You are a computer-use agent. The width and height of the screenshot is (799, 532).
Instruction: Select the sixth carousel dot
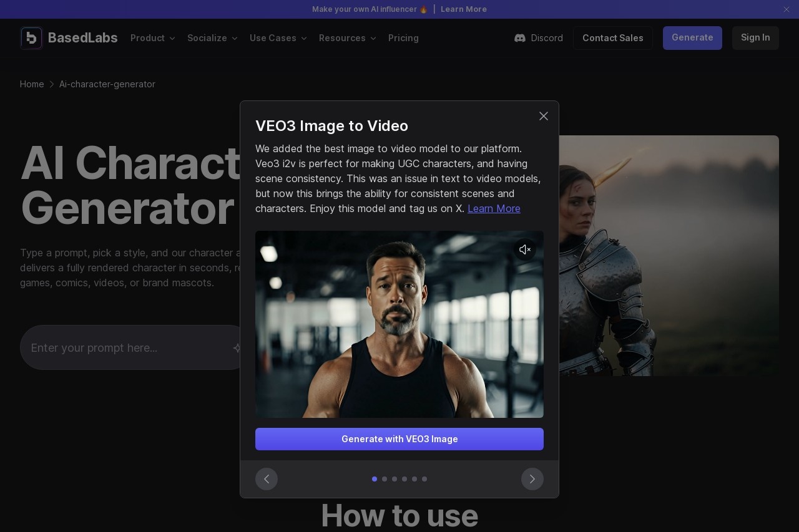click(424, 479)
